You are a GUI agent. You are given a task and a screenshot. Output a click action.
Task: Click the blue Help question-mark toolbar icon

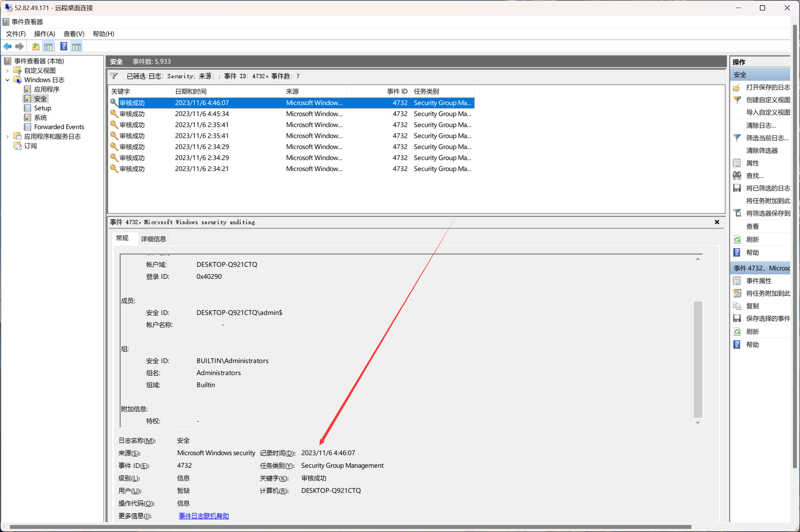pyautogui.click(x=64, y=46)
